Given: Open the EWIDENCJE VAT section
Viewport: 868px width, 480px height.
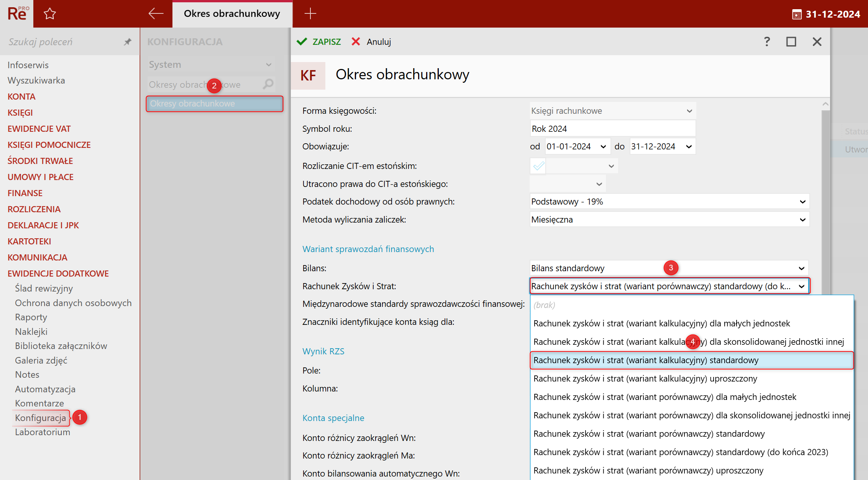Looking at the screenshot, I should (x=39, y=129).
